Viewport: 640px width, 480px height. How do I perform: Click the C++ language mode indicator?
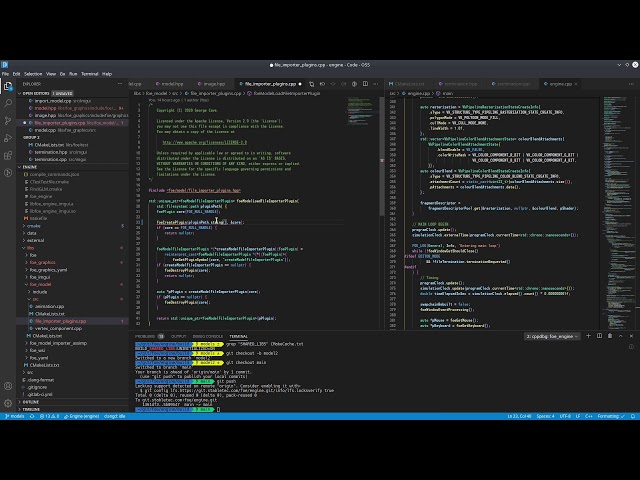(x=589, y=416)
